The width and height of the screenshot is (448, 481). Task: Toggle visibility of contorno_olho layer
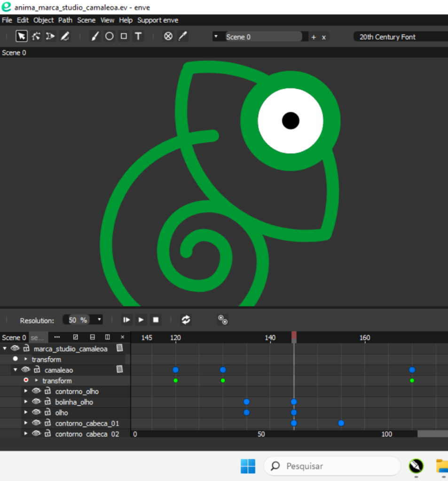click(x=36, y=391)
